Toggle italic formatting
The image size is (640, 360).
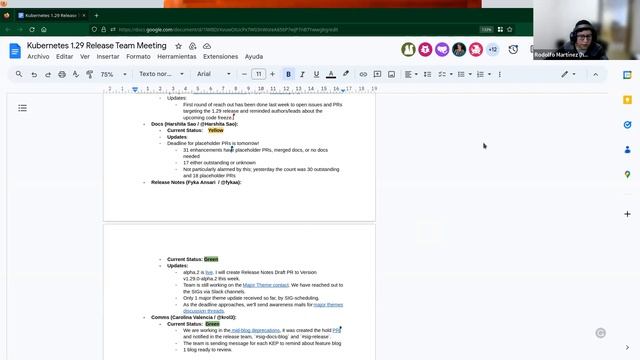[302, 74]
